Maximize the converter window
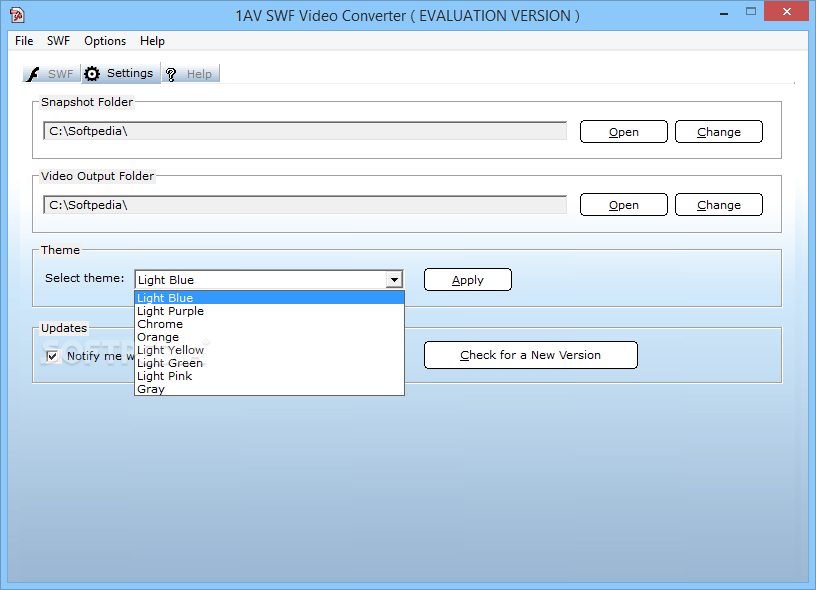The width and height of the screenshot is (816, 590). pos(750,11)
